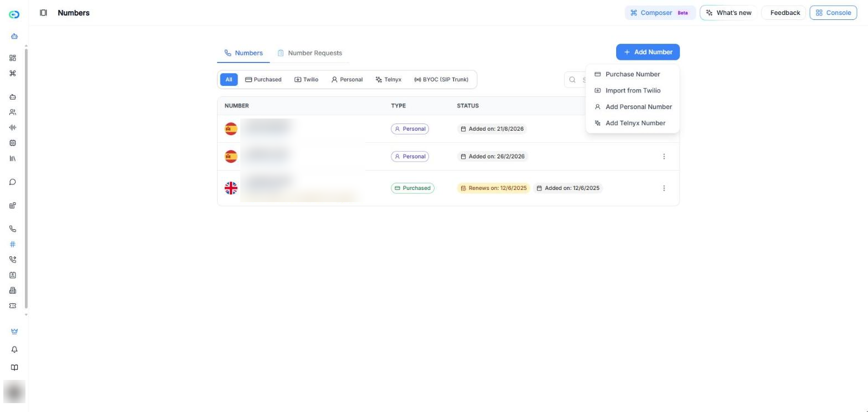Select the audio waveform icon in sidebar
The height and width of the screenshot is (412, 868).
(x=13, y=128)
